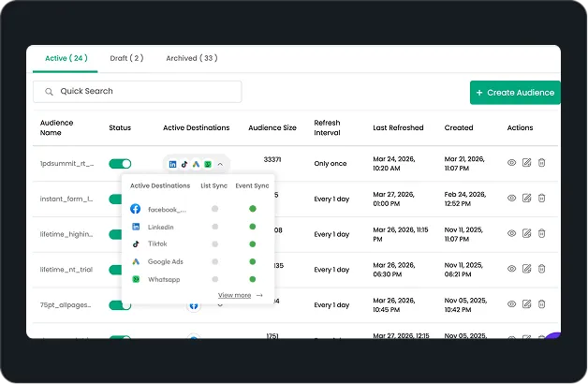Click the Google Ads icon in destinations popup

(x=136, y=261)
